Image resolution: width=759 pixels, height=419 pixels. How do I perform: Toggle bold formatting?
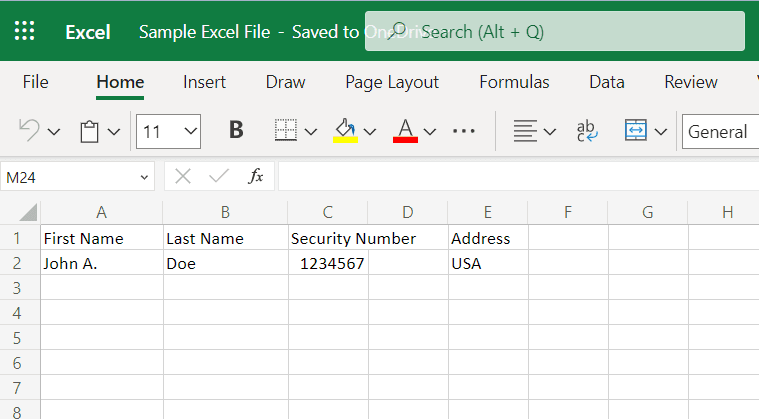point(236,131)
